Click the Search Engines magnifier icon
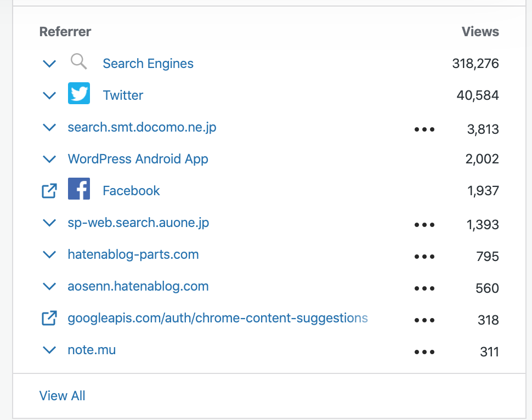This screenshot has height=420, width=532. pos(79,61)
